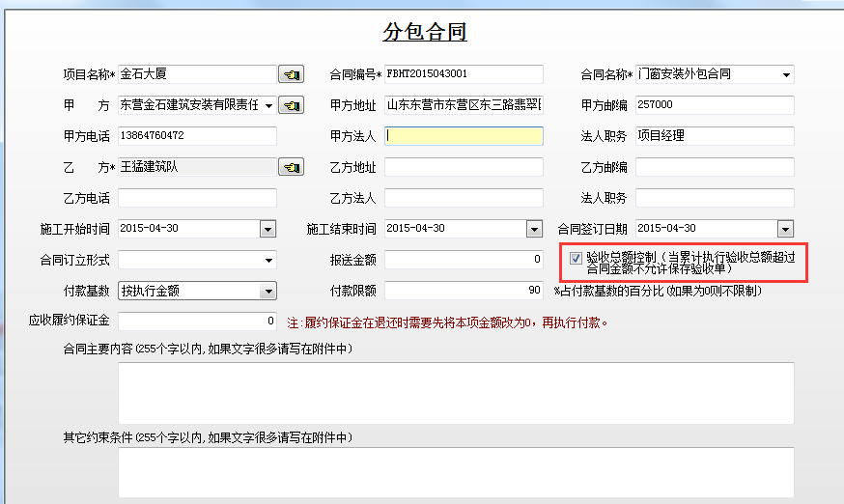Click the lookup icon beside 项目名称

[291, 74]
